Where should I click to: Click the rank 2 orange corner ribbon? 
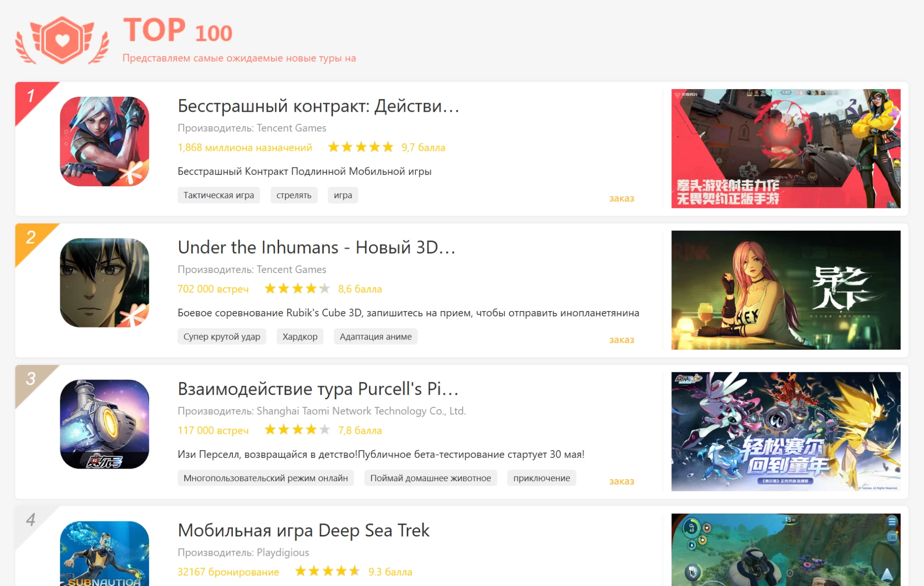point(30,238)
